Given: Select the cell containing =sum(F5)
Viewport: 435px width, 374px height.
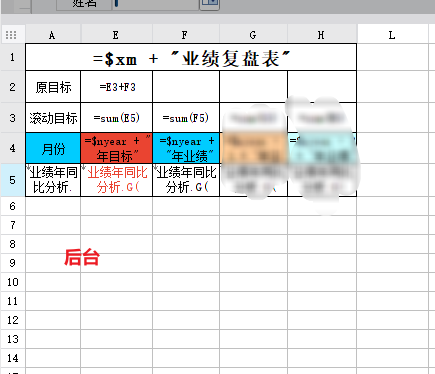Looking at the screenshot, I should tap(186, 118).
